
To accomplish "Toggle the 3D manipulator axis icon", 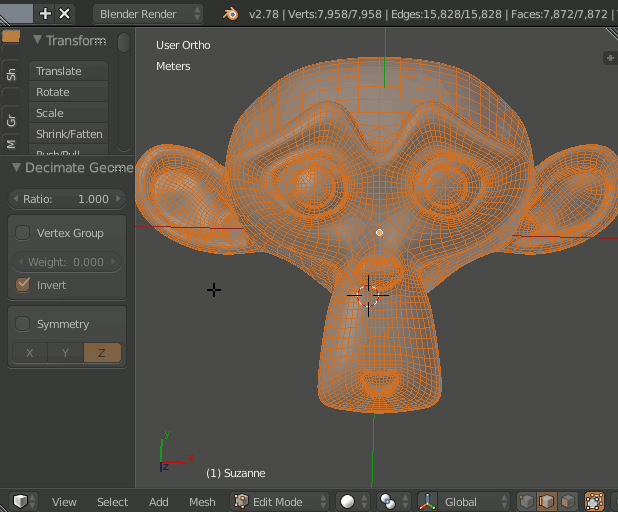I will pyautogui.click(x=427, y=501).
